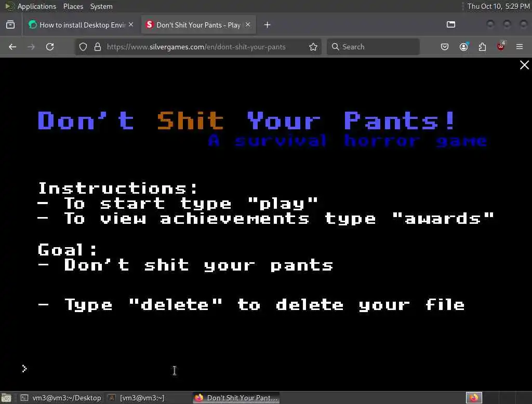Open the Firefox hamburger menu
This screenshot has width=532, height=404.
(520, 47)
